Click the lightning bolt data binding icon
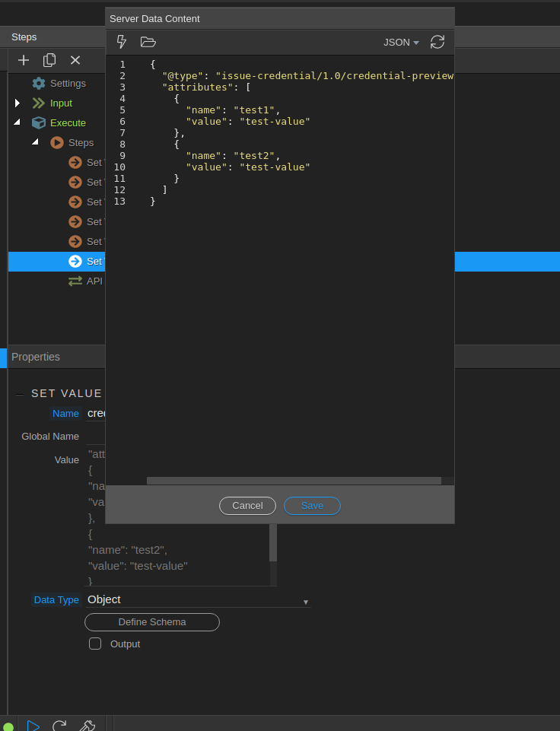560x731 pixels. coord(122,42)
